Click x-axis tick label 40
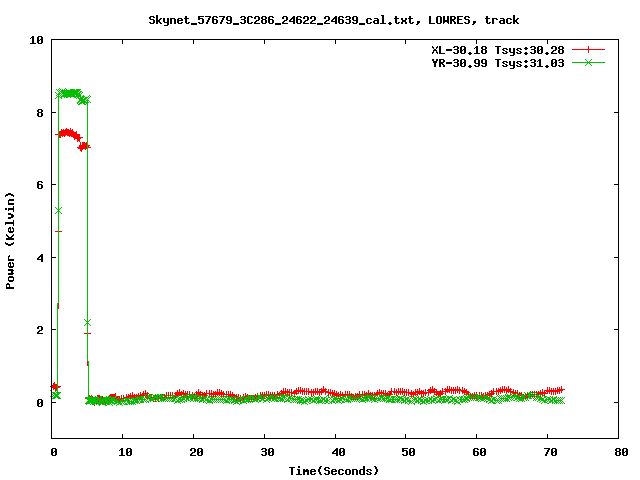The width and height of the screenshot is (640, 480). (x=338, y=452)
